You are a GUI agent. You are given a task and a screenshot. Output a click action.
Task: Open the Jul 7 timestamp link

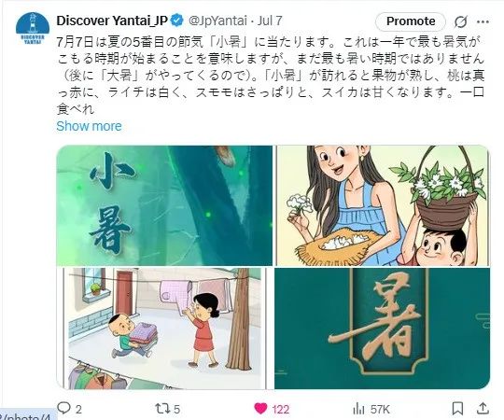click(270, 21)
